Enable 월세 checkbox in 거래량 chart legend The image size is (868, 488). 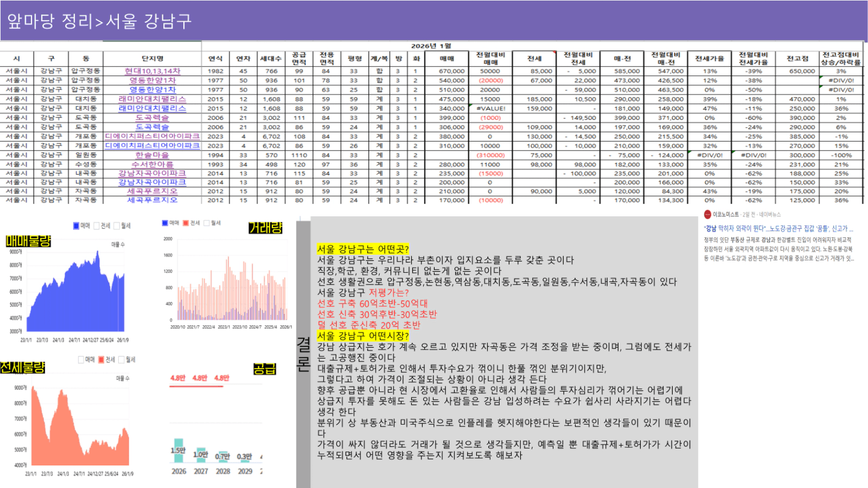click(x=206, y=223)
